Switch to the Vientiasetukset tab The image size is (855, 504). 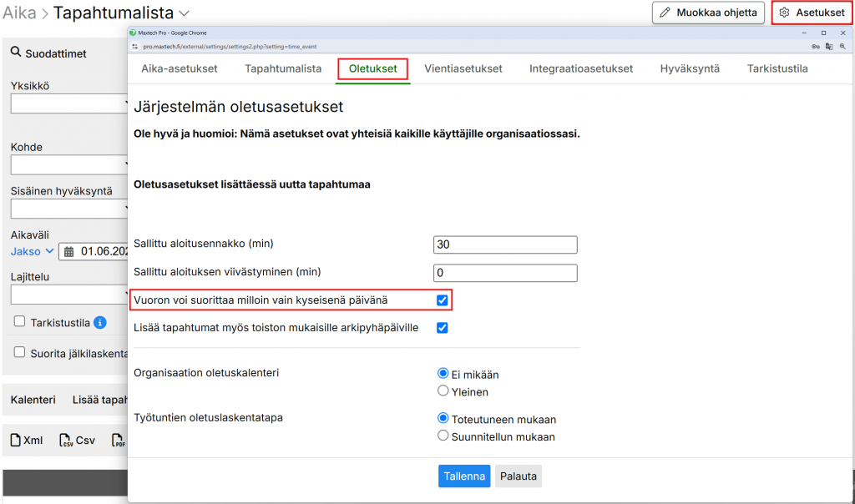(463, 68)
